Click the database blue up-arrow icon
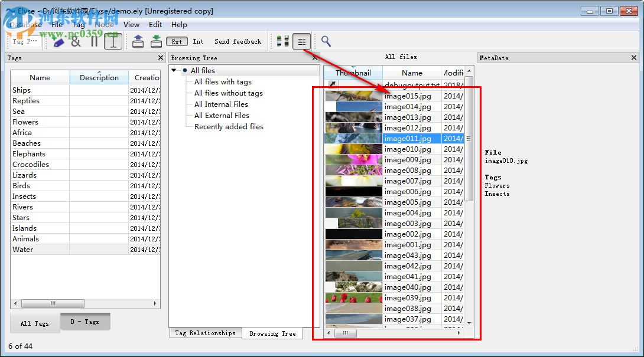 (x=138, y=41)
